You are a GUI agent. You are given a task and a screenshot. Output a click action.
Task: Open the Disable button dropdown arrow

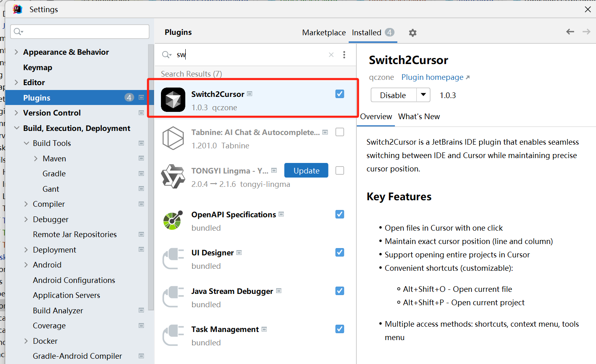423,95
